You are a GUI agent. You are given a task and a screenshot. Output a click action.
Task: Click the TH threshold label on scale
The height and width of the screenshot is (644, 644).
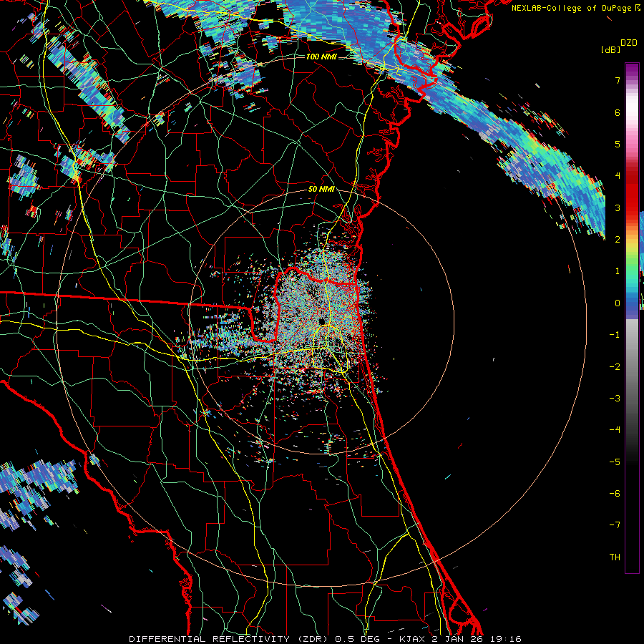tap(615, 557)
